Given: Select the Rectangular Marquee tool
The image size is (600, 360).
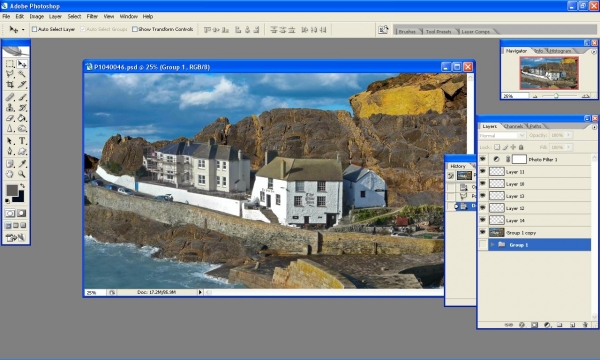Looking at the screenshot, I should click(x=10, y=64).
